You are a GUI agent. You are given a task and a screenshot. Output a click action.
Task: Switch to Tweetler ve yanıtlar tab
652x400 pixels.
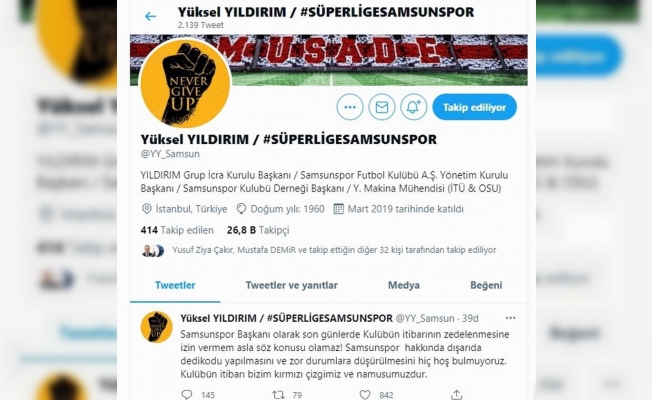[x=291, y=285]
